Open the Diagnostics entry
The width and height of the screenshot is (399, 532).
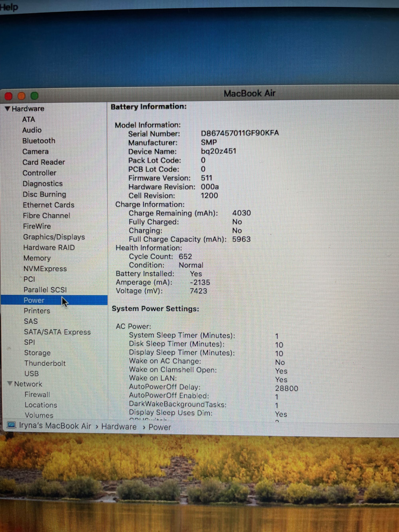click(x=42, y=184)
